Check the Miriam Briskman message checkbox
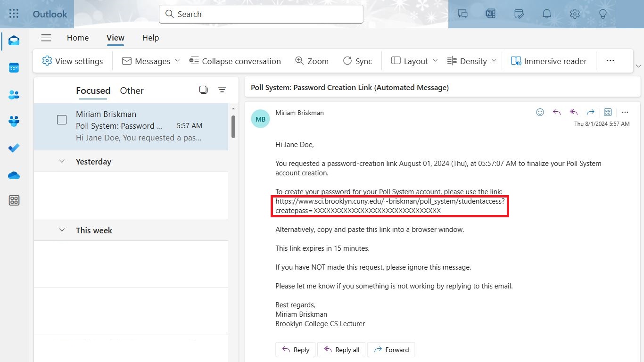The width and height of the screenshot is (644, 362). click(x=62, y=120)
